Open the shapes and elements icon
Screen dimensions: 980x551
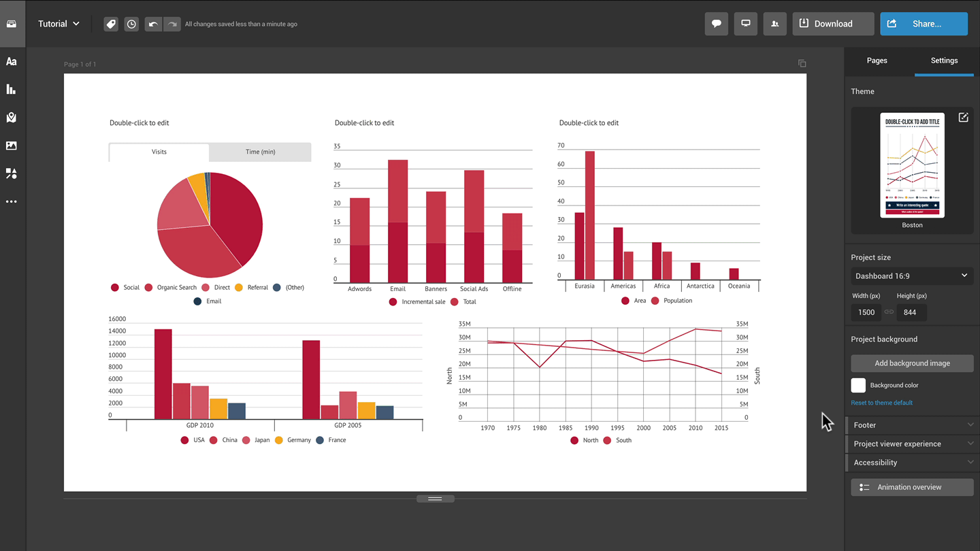[12, 173]
